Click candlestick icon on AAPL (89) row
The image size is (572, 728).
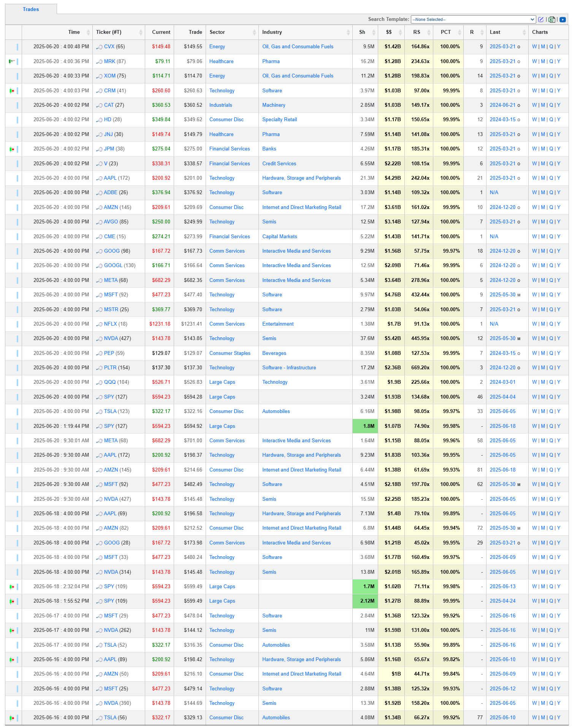point(12,660)
